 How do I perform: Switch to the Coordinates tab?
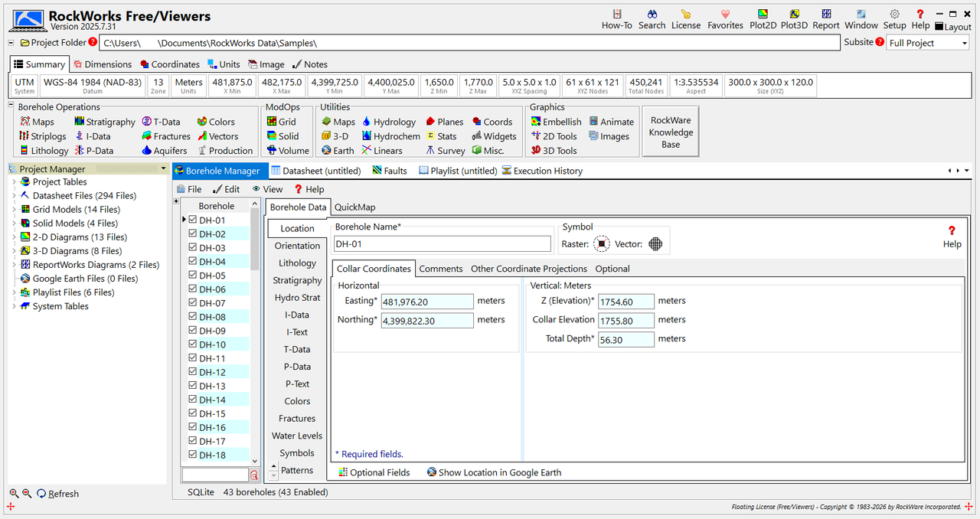(x=168, y=64)
